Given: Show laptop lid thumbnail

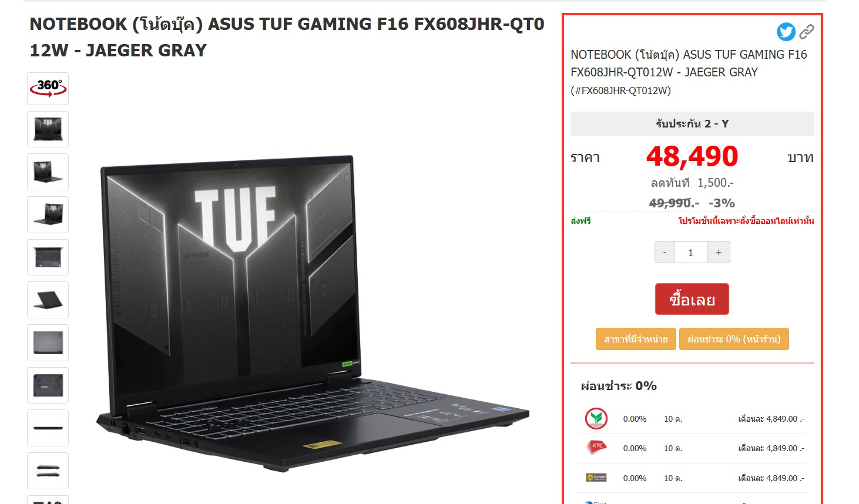Looking at the screenshot, I should 48,343.
